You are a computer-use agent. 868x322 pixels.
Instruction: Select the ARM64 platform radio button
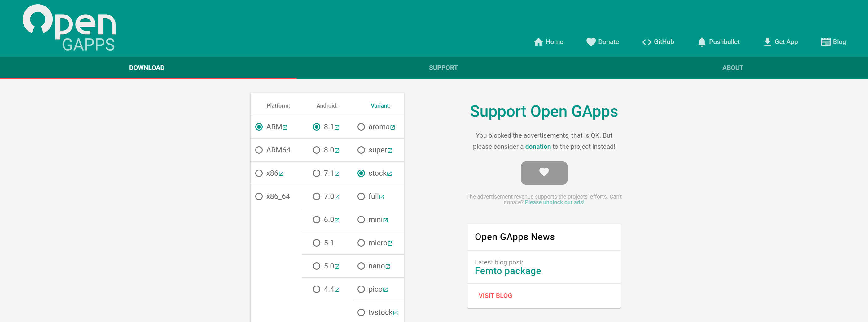[x=259, y=150]
